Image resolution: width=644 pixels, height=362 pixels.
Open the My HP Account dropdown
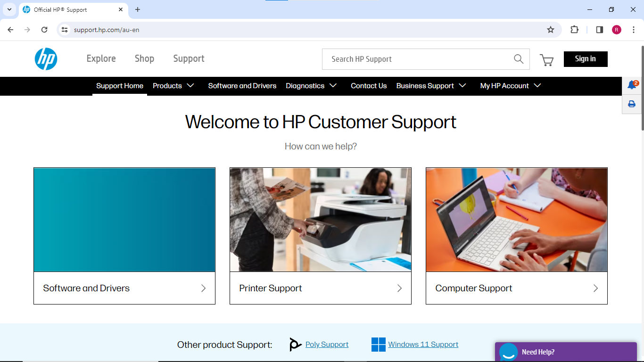[x=510, y=86]
